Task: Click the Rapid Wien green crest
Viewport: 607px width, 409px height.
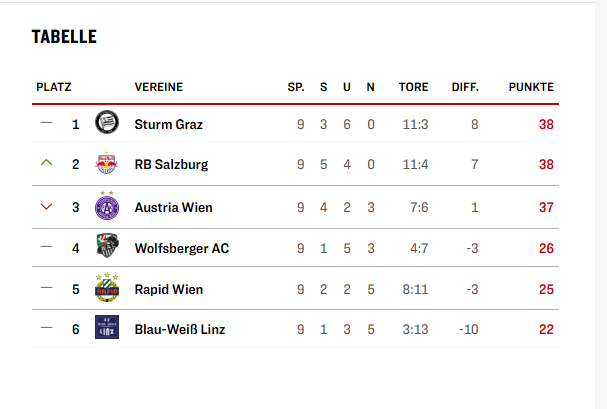Action: point(107,287)
